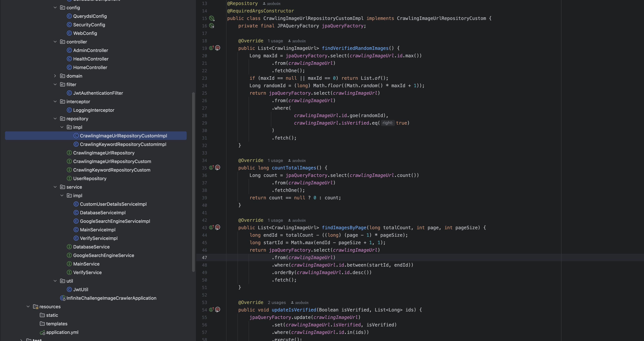Open GoogleSearchEngineServiceImpl in the tree
644x341 pixels.
coord(115,221)
